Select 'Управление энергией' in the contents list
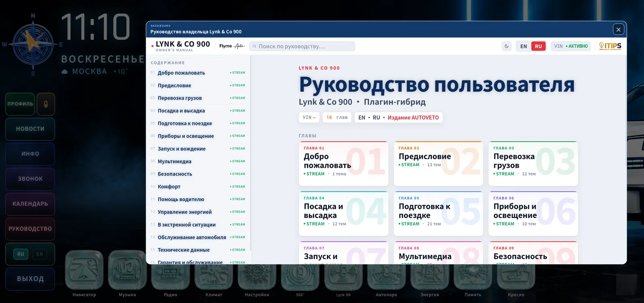This screenshot has height=303, width=644. pyautogui.click(x=198, y=212)
